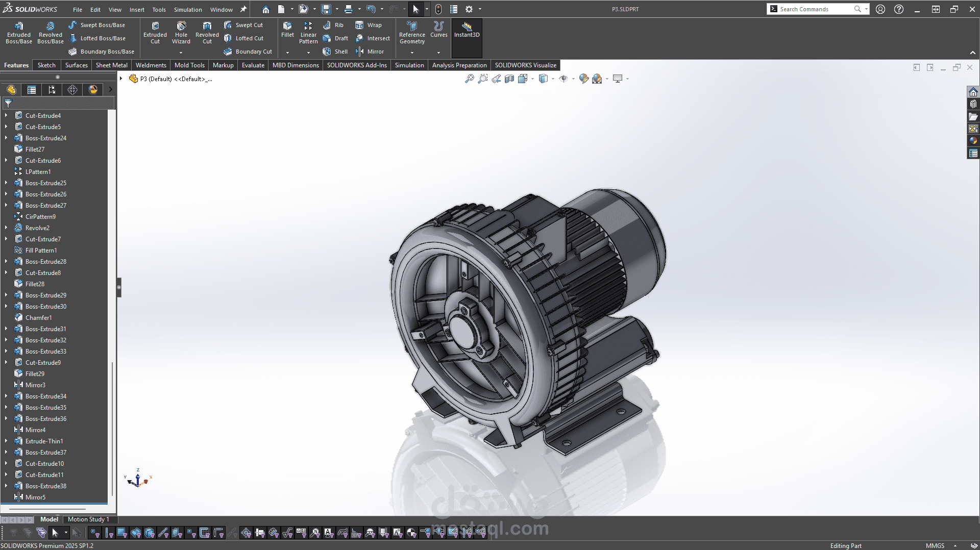Screen dimensions: 980x550
Task: Toggle Instant3D mode
Action: click(467, 30)
